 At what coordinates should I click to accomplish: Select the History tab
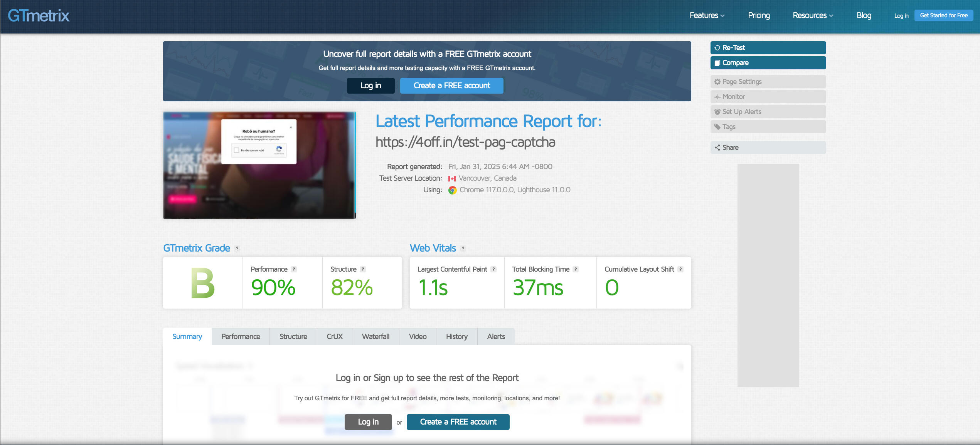pyautogui.click(x=456, y=336)
